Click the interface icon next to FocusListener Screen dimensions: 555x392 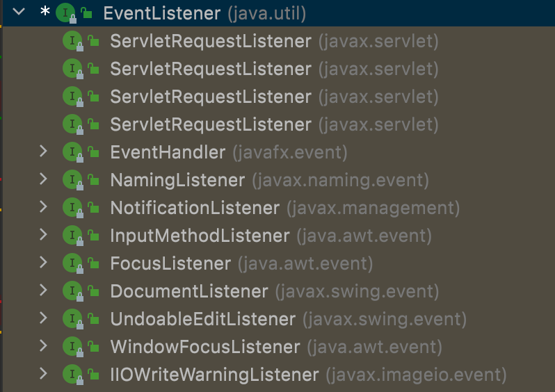pos(71,263)
